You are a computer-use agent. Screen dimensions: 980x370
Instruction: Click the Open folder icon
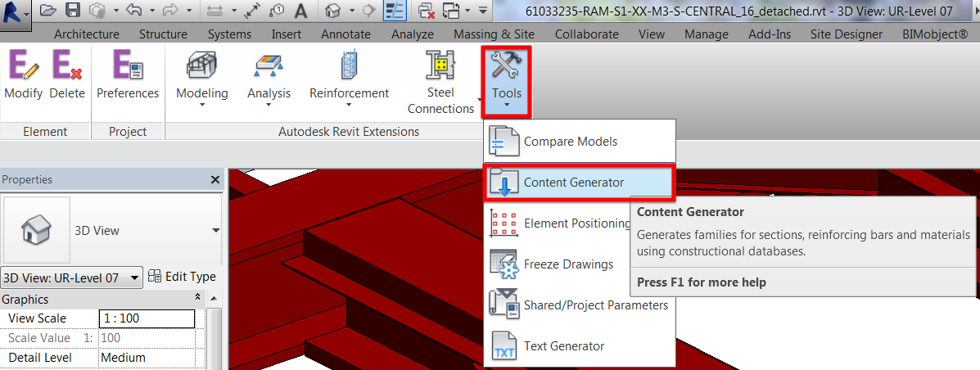coord(48,10)
